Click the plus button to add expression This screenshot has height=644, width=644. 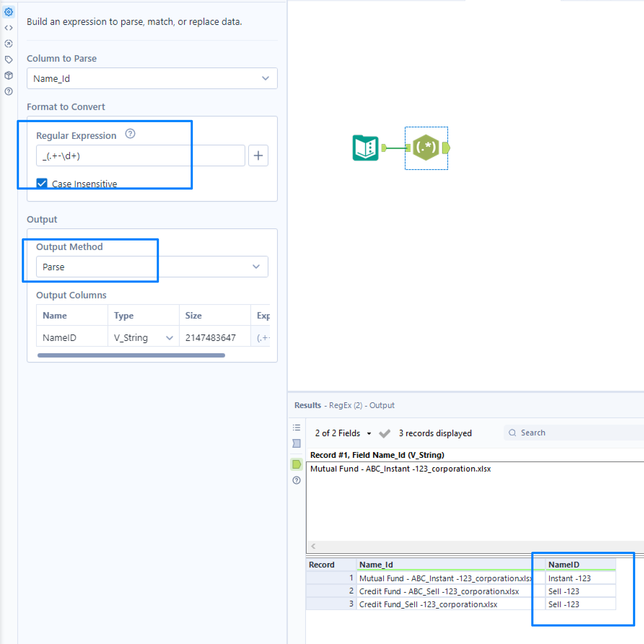coord(258,155)
